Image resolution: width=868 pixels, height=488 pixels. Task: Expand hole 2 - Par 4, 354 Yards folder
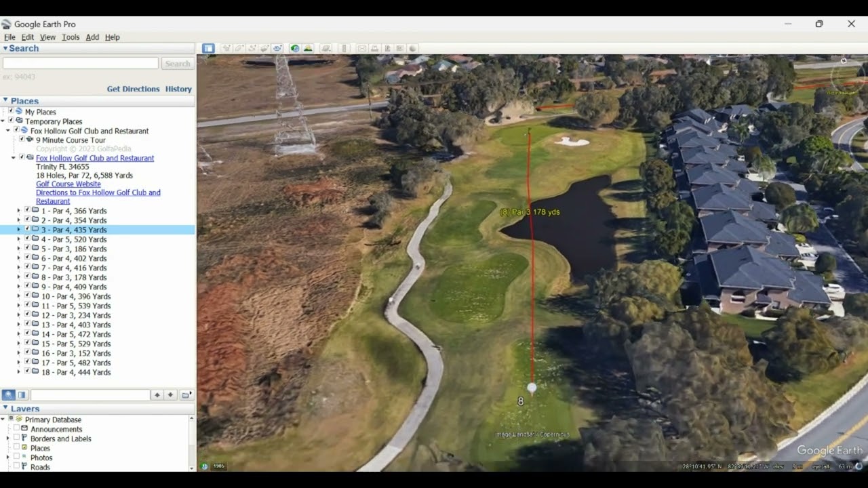pyautogui.click(x=19, y=220)
